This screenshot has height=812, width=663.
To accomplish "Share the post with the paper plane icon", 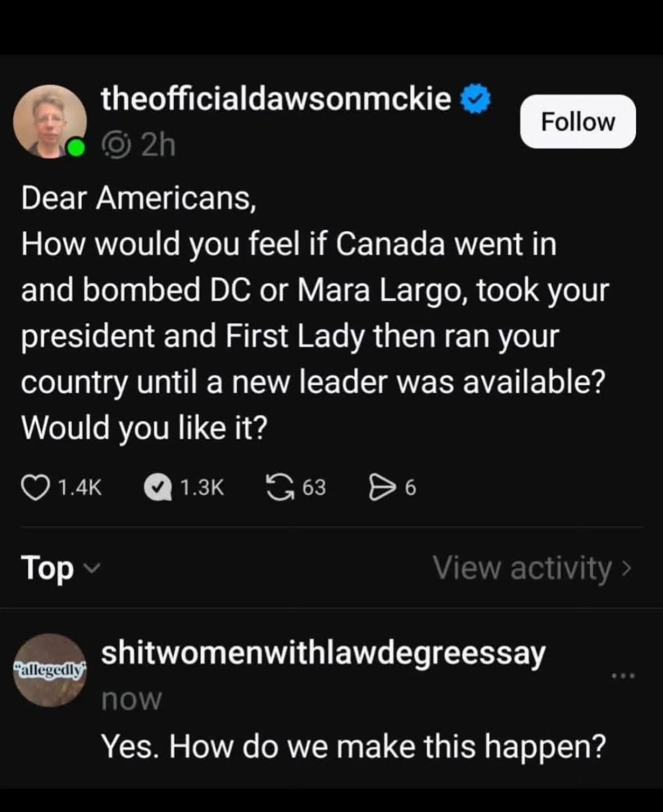I will tap(381, 487).
